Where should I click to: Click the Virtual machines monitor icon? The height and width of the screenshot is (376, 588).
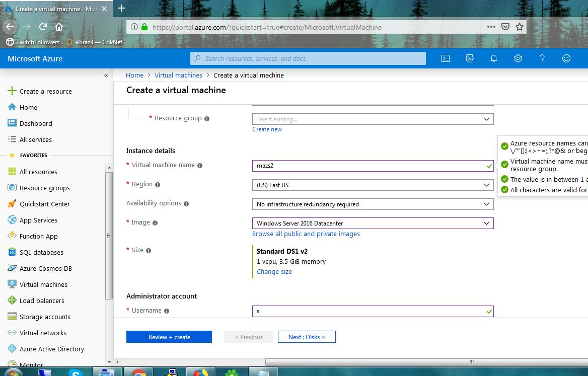pos(12,284)
